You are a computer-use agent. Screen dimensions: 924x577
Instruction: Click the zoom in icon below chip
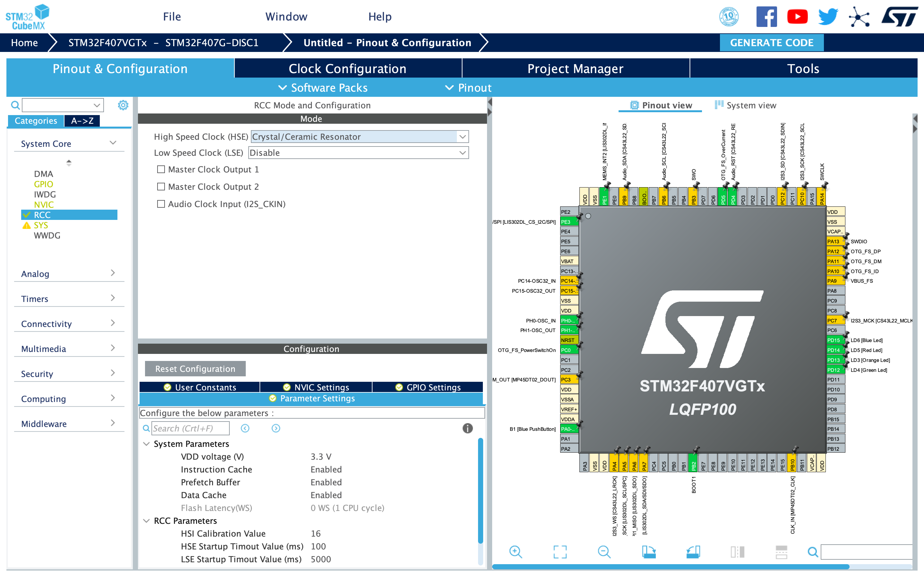pyautogui.click(x=516, y=552)
